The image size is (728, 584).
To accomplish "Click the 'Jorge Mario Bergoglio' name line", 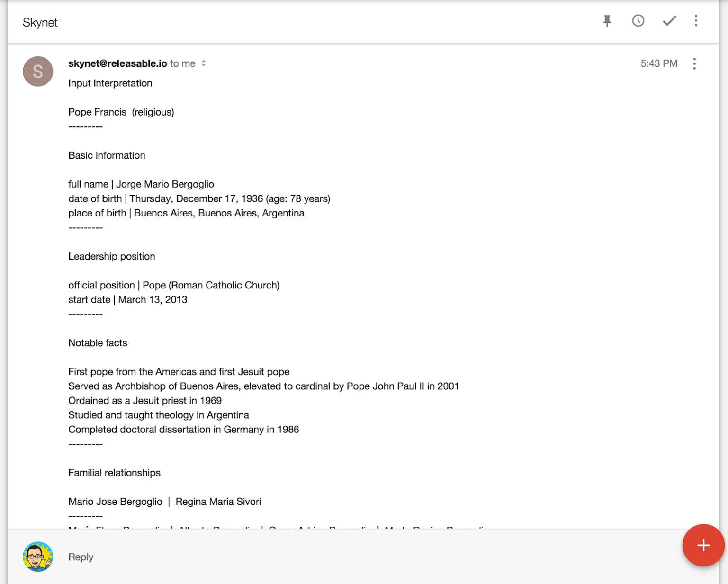I will (141, 184).
